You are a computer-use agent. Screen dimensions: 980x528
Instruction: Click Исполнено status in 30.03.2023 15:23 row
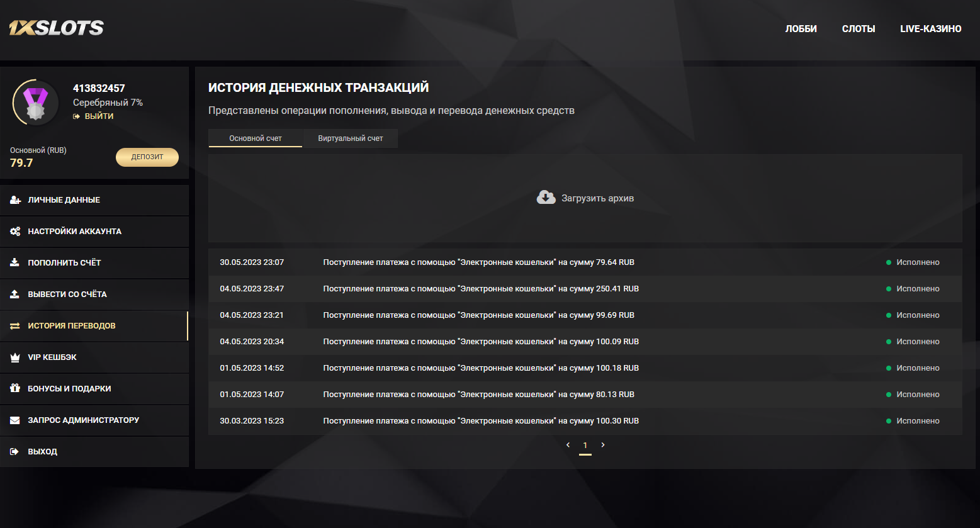coord(918,421)
